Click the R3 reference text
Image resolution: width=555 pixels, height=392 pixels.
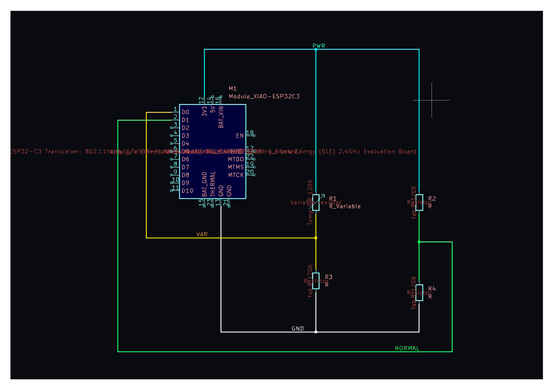(x=329, y=277)
